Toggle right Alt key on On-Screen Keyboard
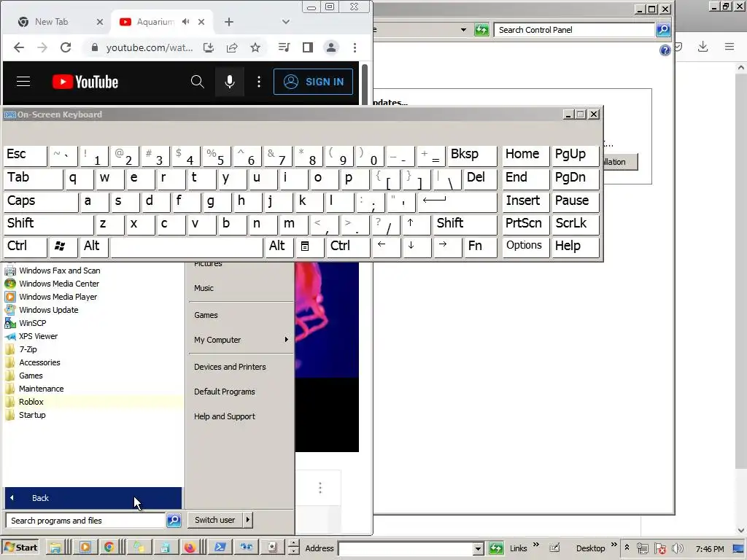Screen dimensions: 747x560 coord(279,246)
